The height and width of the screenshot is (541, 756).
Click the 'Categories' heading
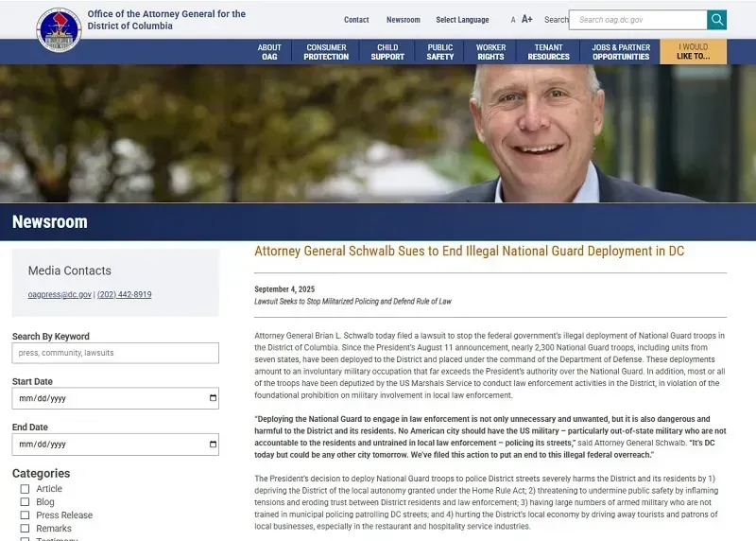pos(41,474)
